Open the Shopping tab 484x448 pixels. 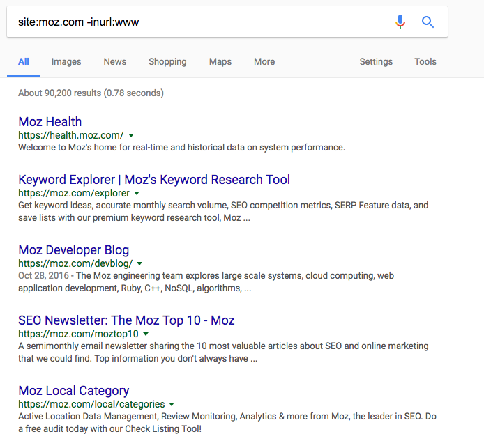click(167, 62)
